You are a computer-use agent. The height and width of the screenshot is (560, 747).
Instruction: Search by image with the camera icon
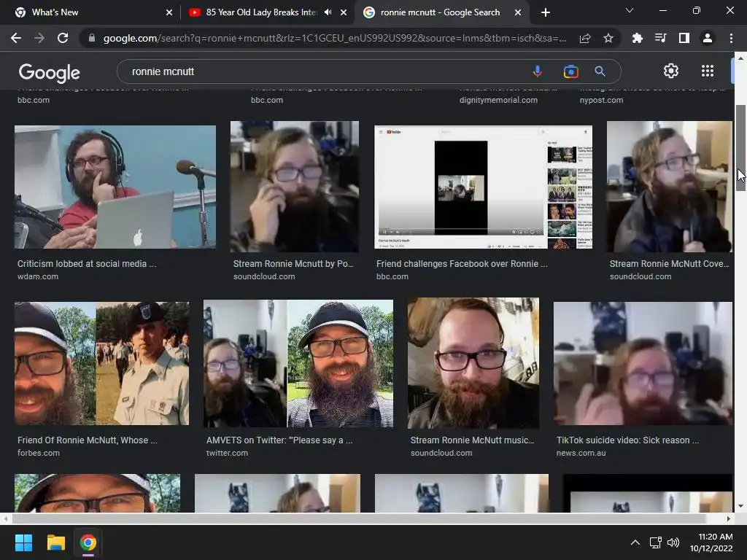click(570, 71)
